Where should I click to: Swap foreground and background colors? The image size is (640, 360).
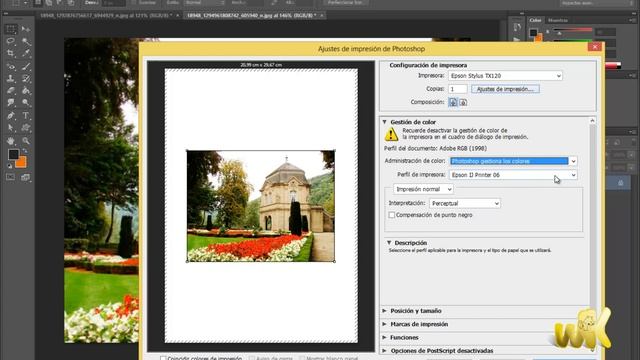coord(25,151)
